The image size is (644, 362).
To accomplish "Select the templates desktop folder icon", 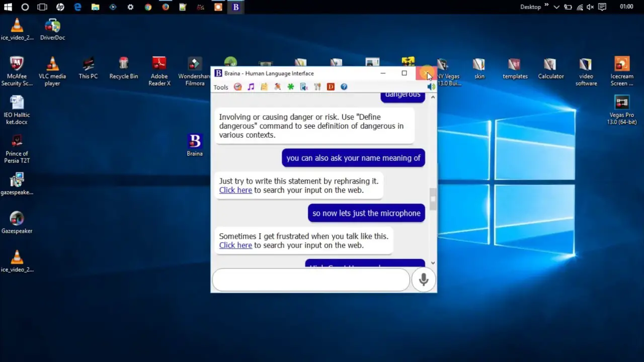I will click(x=515, y=68).
